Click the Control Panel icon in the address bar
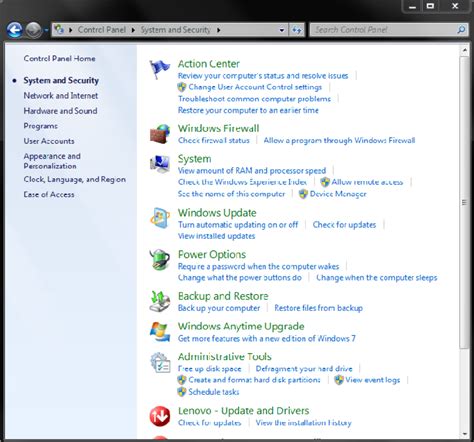 [59, 30]
